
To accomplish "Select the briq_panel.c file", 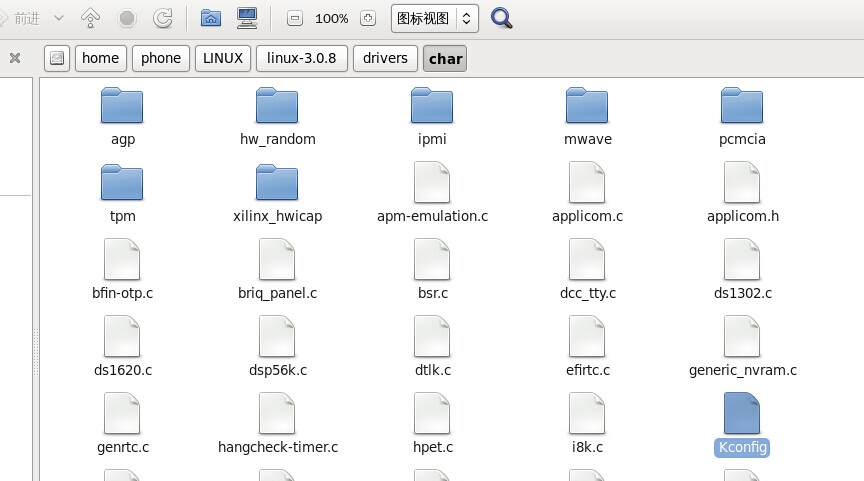I will pyautogui.click(x=277, y=270).
